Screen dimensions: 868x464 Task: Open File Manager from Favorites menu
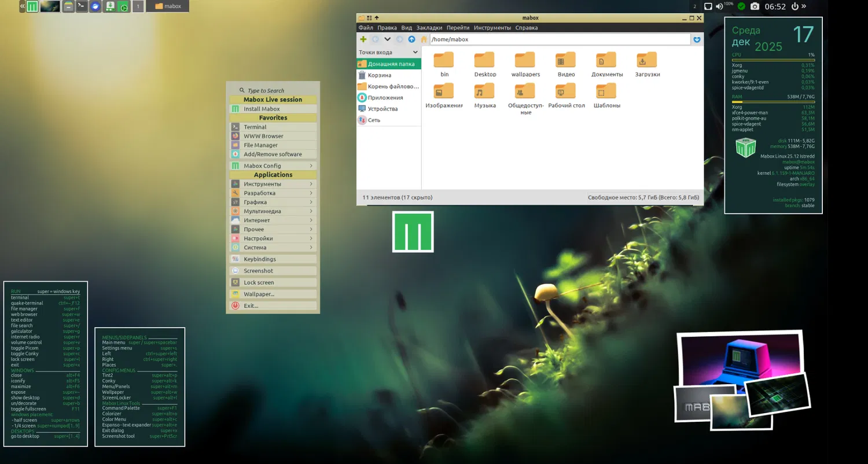click(273, 145)
